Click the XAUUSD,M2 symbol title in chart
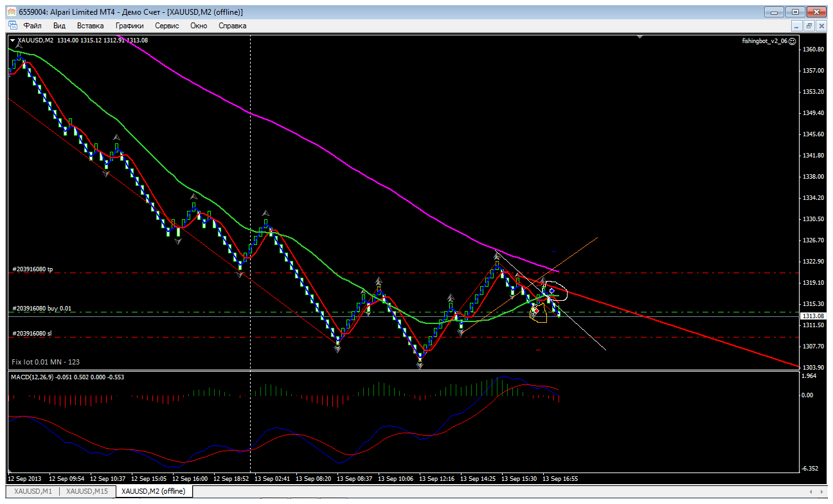833x504 pixels. 35,40
